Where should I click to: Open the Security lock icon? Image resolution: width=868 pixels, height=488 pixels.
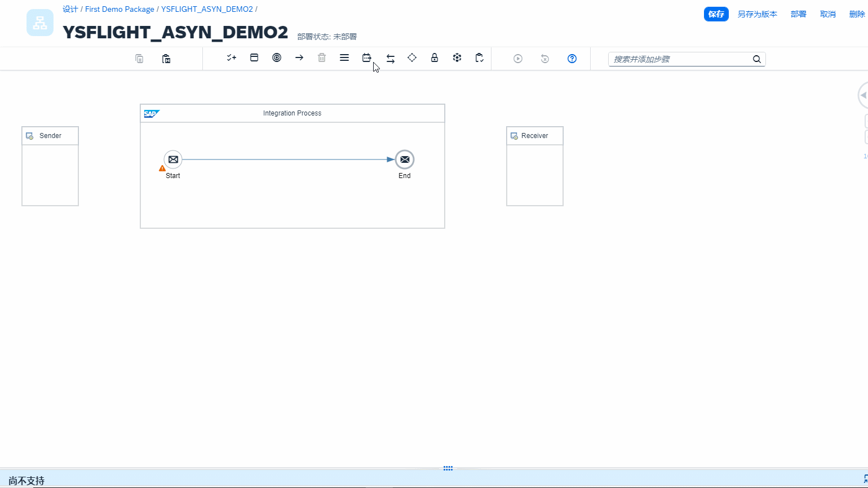coord(435,58)
